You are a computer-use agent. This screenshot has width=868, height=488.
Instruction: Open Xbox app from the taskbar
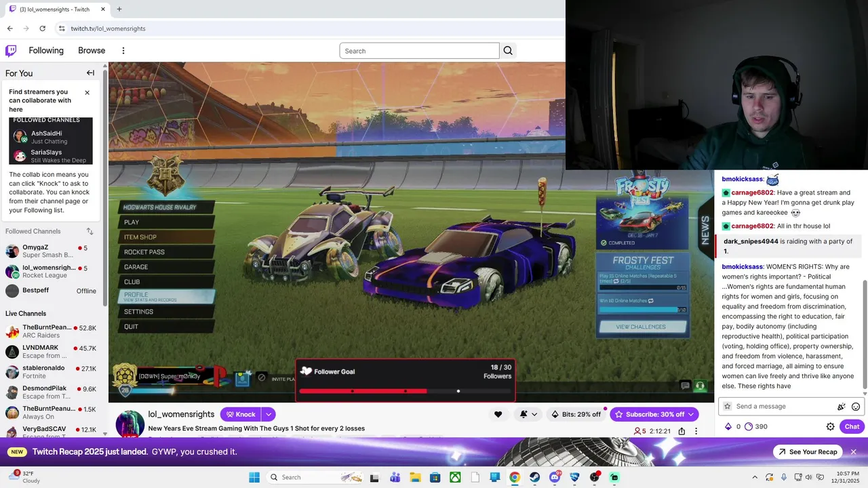pyautogui.click(x=455, y=477)
